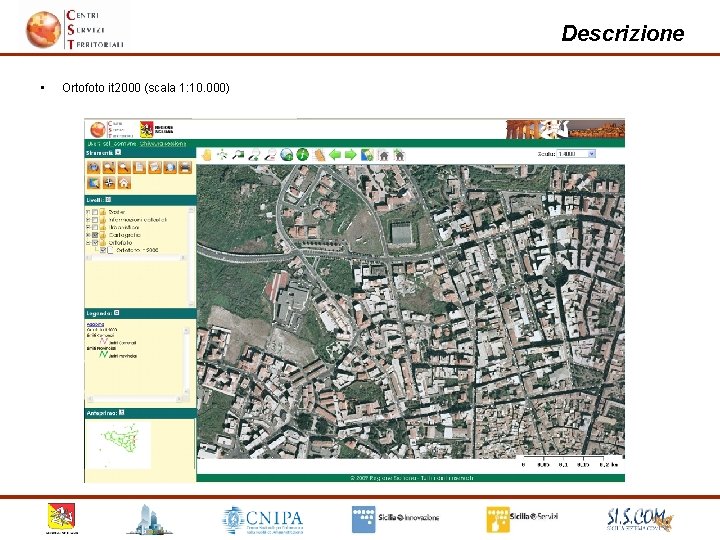Click the magnifier icon next to first Strumenti globe
The image size is (720, 540).
pos(109,168)
